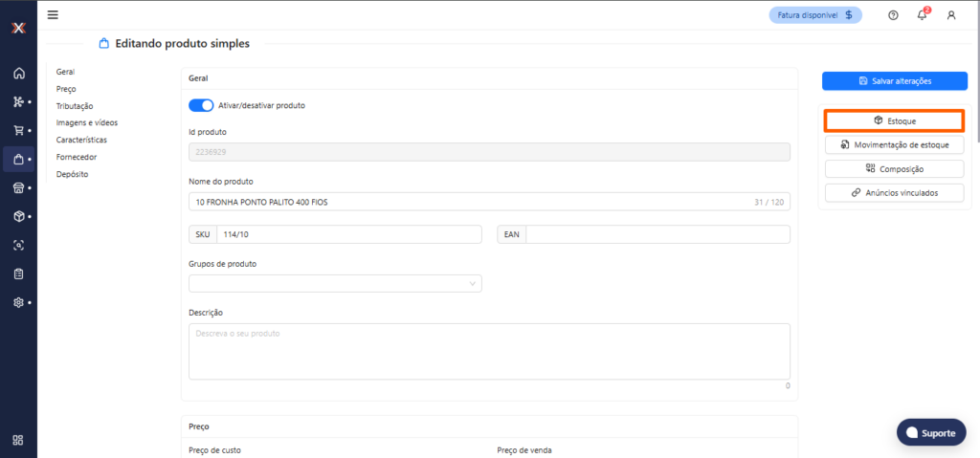Toggle the Ativar/desativar produto switch
This screenshot has height=458, width=980.
tap(201, 105)
